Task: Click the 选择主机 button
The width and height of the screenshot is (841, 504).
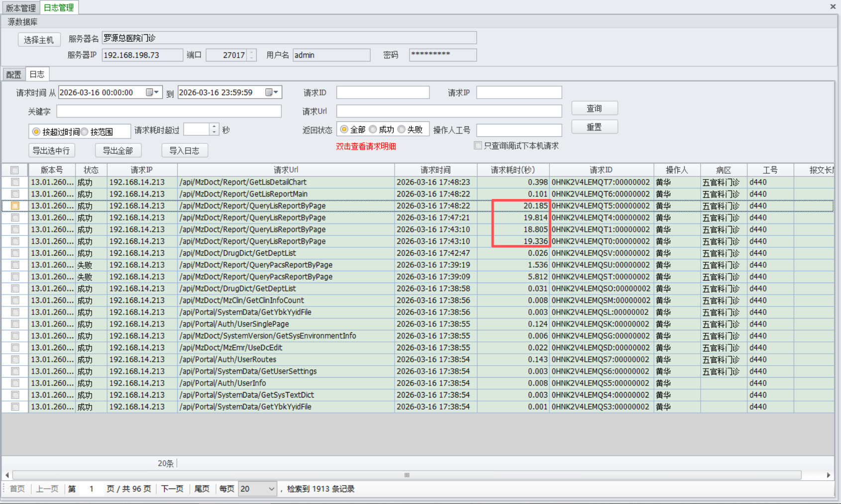Action: click(39, 40)
